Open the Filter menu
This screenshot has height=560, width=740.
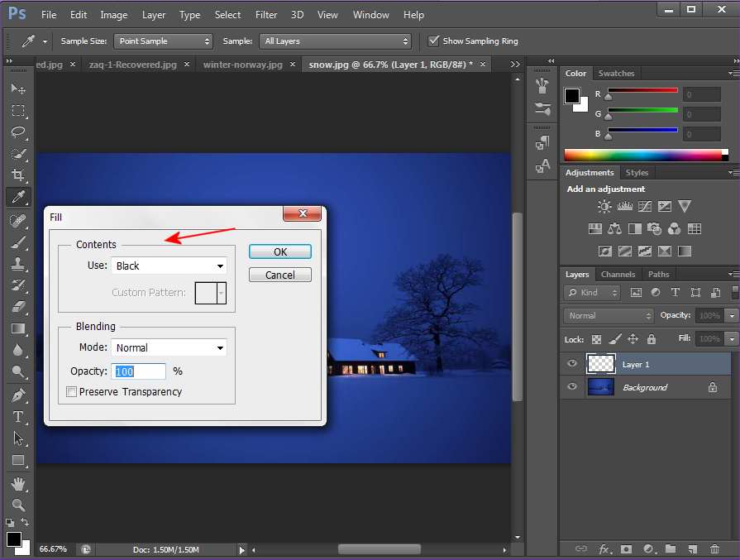click(266, 15)
